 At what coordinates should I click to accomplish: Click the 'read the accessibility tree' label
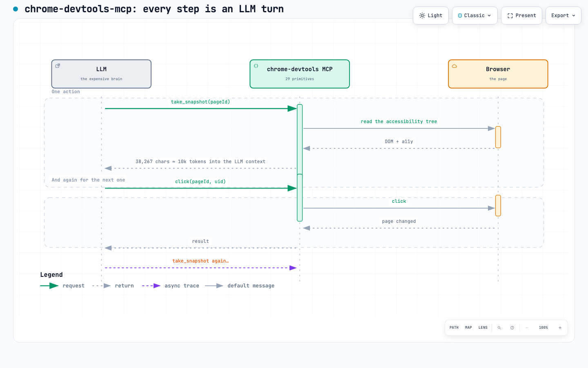[399, 121]
